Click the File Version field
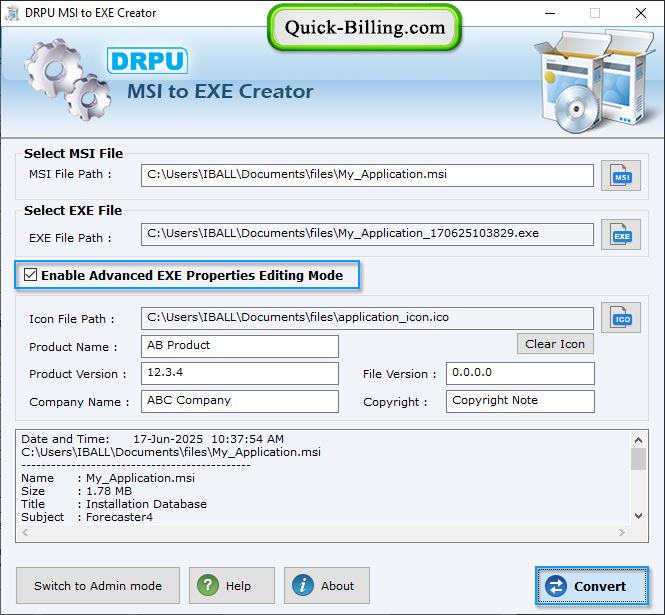This screenshot has height=615, width=665. coord(520,373)
